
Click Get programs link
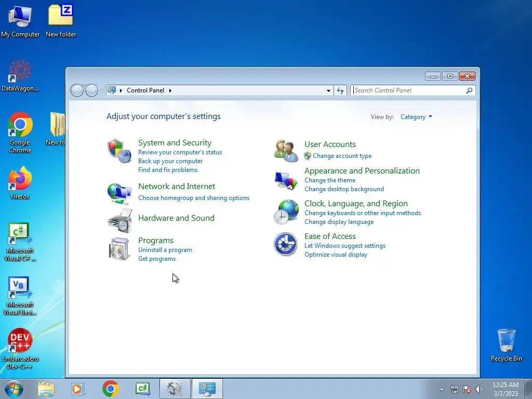157,259
